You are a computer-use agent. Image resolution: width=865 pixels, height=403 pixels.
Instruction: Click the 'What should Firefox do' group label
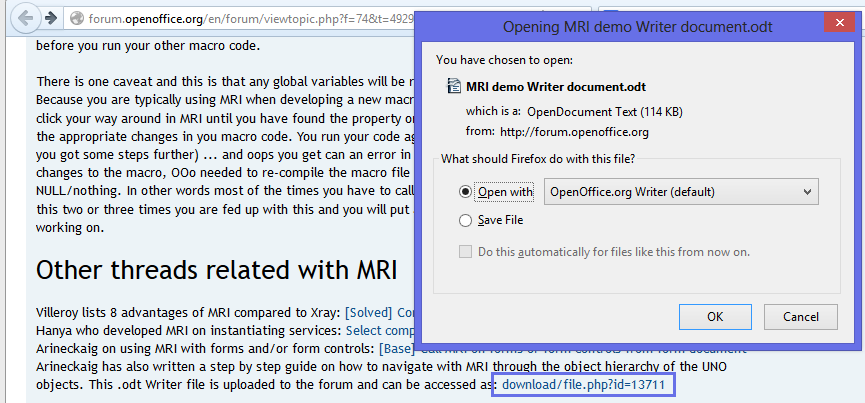click(537, 158)
